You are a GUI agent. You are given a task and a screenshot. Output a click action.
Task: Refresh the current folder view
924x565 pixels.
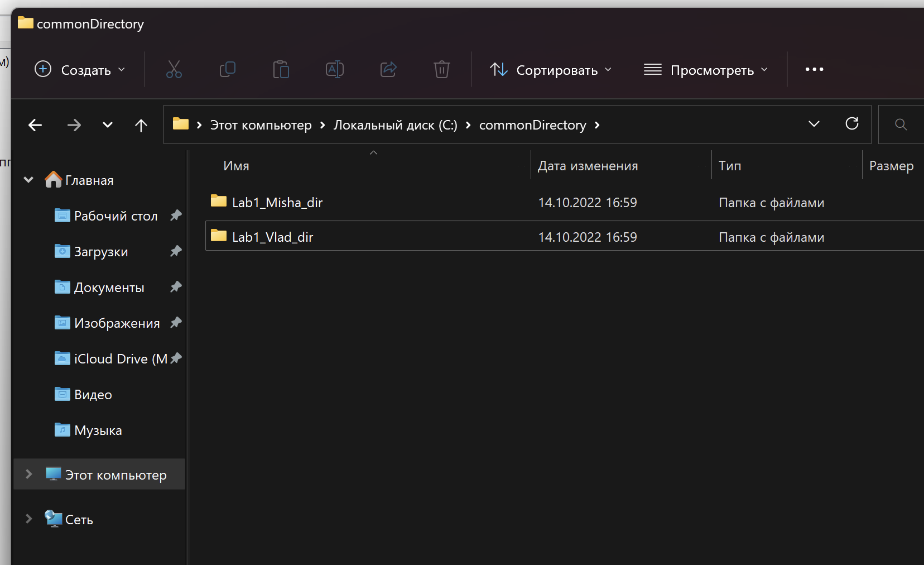pyautogui.click(x=851, y=124)
